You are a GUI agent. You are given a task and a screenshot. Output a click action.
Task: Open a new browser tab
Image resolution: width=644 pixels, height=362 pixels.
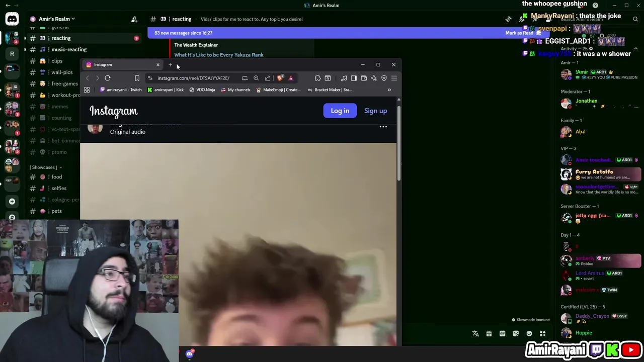(171, 64)
